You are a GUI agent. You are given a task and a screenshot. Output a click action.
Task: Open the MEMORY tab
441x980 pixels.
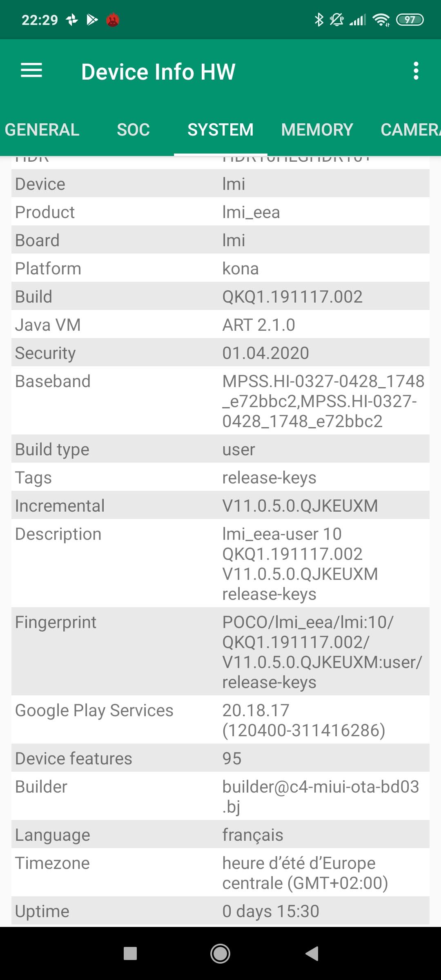coord(317,130)
